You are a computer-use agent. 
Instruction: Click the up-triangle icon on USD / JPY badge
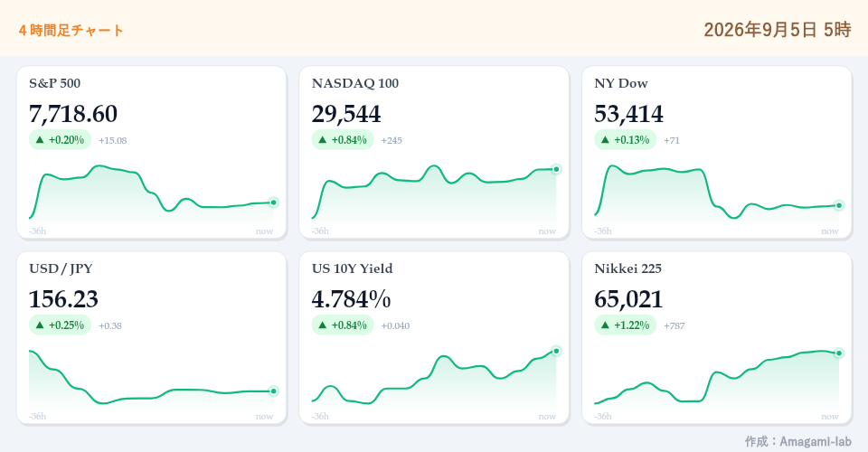point(40,325)
